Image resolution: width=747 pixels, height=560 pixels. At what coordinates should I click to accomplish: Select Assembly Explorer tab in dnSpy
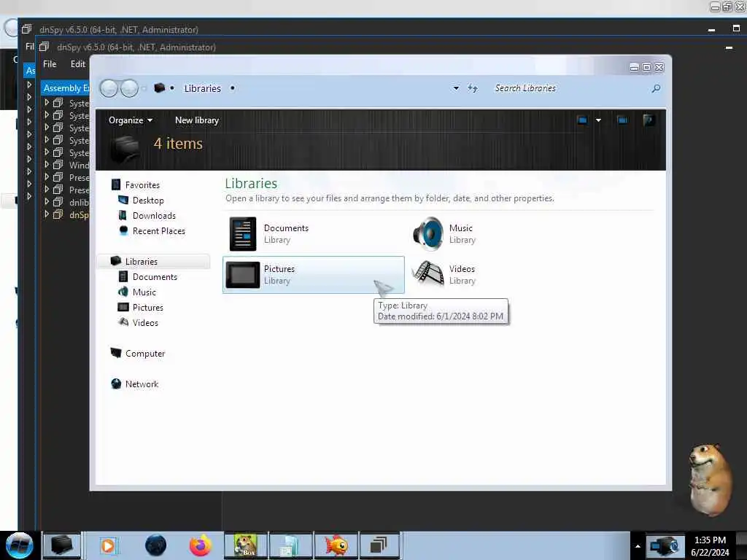click(x=66, y=88)
